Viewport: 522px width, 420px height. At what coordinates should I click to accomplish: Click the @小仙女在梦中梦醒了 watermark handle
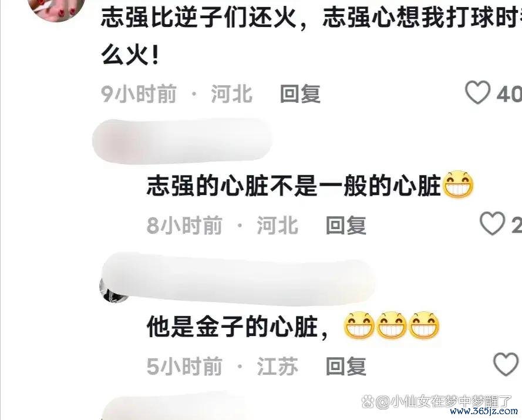pyautogui.click(x=444, y=401)
